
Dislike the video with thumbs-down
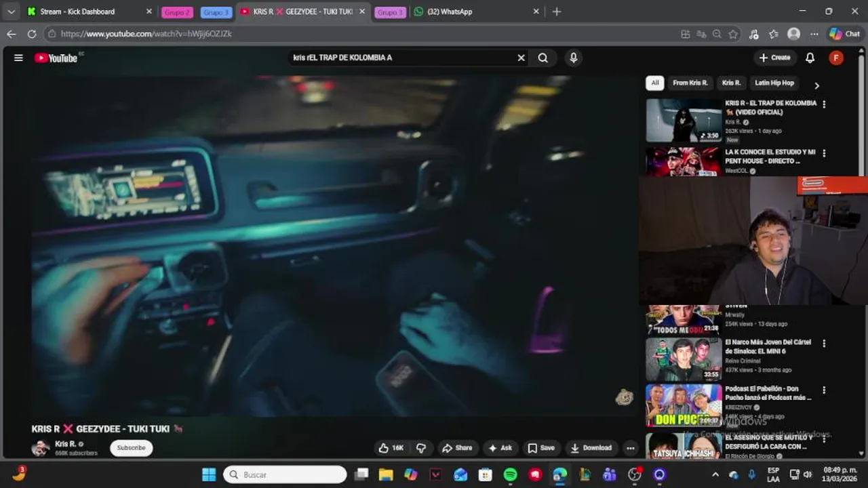pos(421,448)
